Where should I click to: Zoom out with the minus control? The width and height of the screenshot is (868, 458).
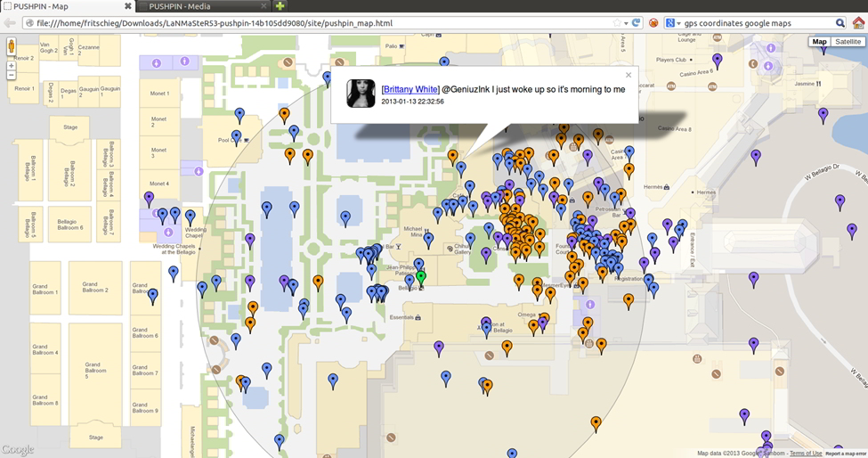point(11,75)
